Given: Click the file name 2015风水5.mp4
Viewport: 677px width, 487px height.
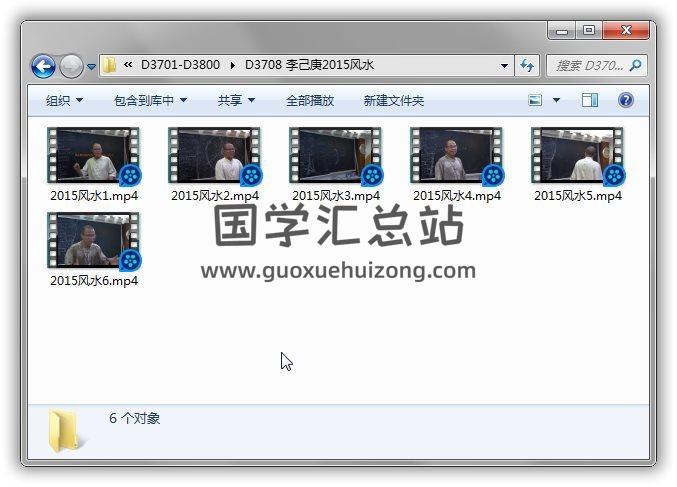Looking at the screenshot, I should 578,196.
